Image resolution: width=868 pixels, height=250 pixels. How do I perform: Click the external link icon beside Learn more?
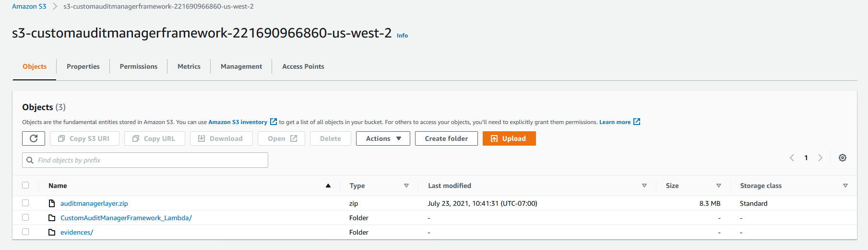pos(637,122)
